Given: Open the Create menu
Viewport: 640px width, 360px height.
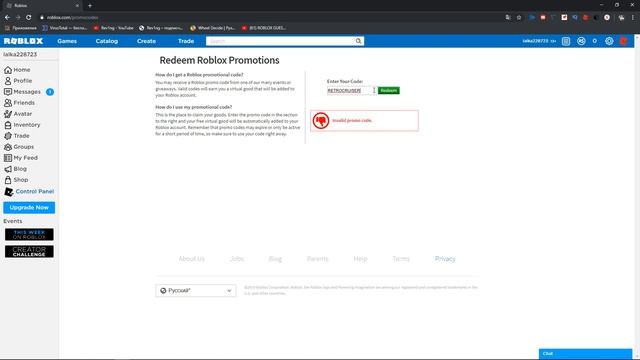Looking at the screenshot, I should (x=146, y=41).
